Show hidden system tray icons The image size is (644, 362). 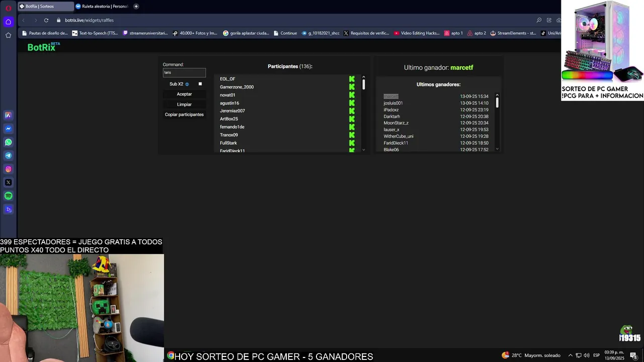click(x=570, y=355)
